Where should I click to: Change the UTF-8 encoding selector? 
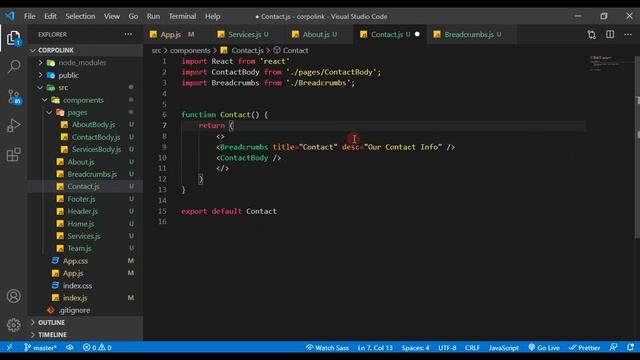click(x=447, y=348)
